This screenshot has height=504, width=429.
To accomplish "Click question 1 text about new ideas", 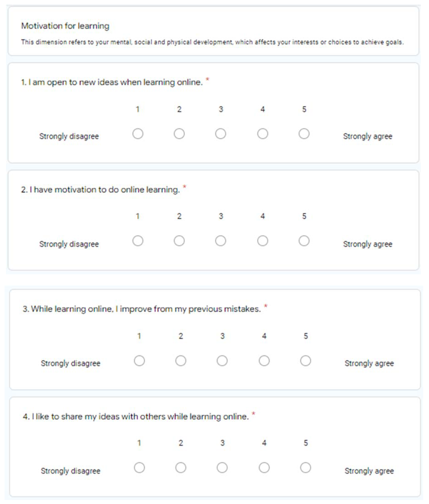I will (x=112, y=82).
